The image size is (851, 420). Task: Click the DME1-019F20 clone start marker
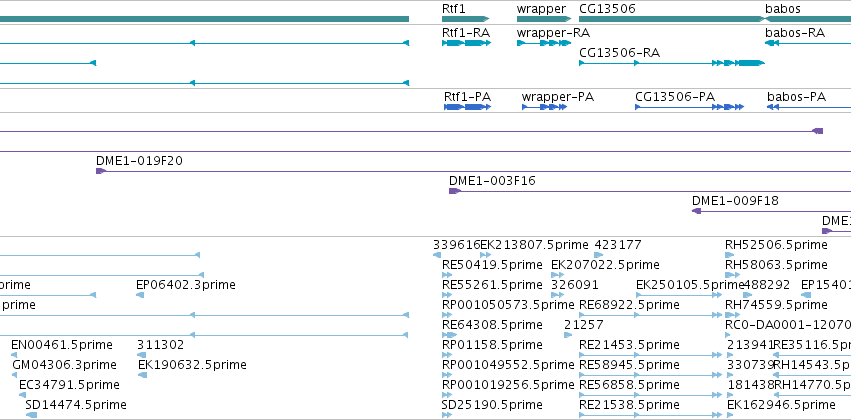101,171
